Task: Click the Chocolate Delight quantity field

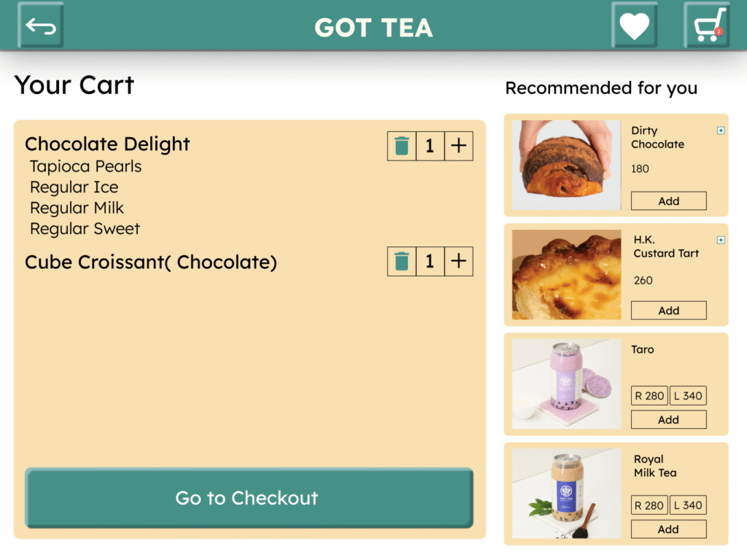Action: pyautogui.click(x=430, y=146)
